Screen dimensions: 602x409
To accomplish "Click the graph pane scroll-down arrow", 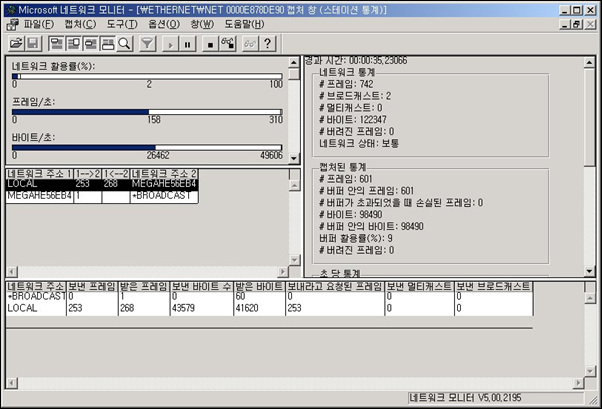I will (x=294, y=158).
